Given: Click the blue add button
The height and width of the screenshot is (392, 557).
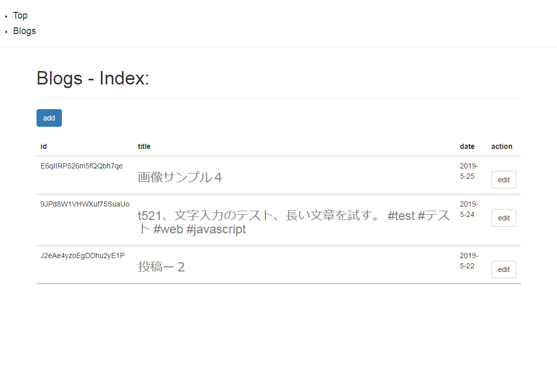Looking at the screenshot, I should (x=49, y=118).
